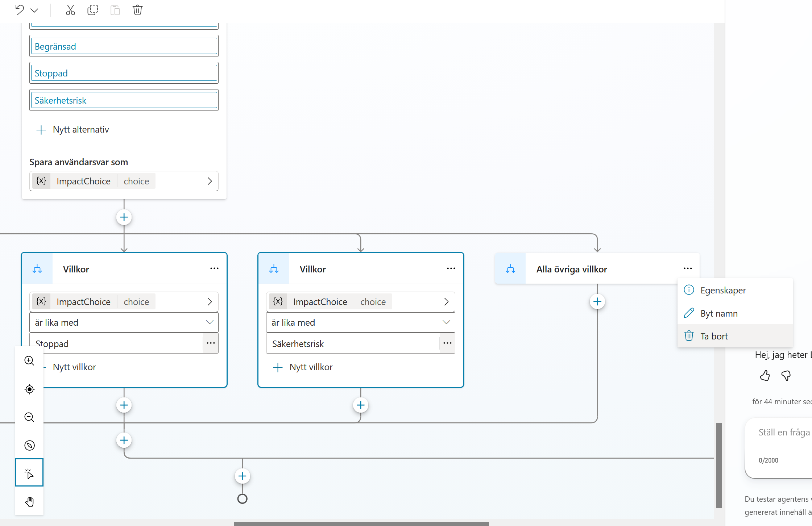Click the Ställ en fråga chat input
The height and width of the screenshot is (526, 812).
click(x=779, y=433)
